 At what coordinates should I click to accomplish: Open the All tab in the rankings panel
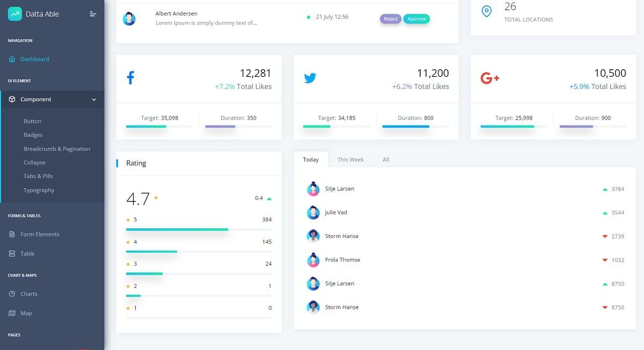pos(385,159)
